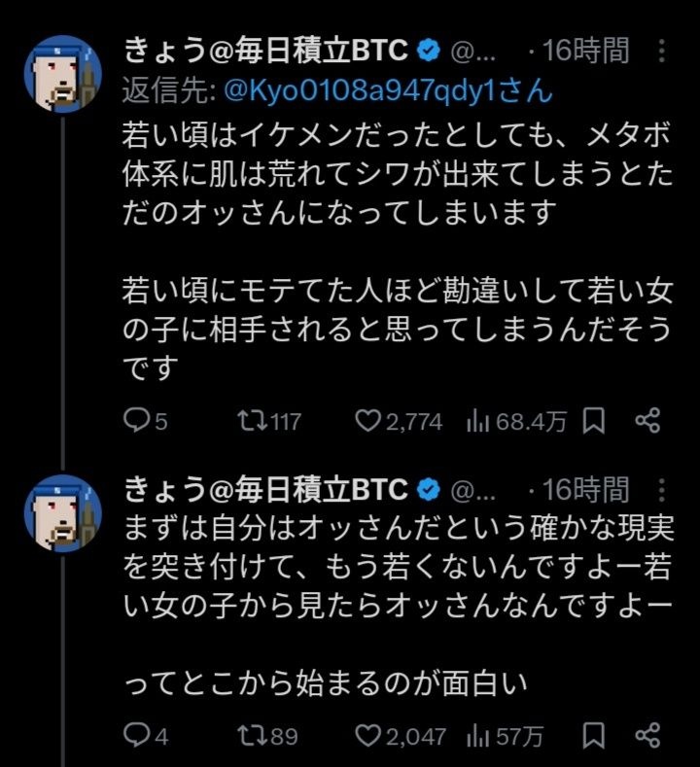Image resolution: width=700 pixels, height=767 pixels.
Task: Open the @Kyo0108a947qdy1 reply-to profile link
Action: tap(388, 90)
